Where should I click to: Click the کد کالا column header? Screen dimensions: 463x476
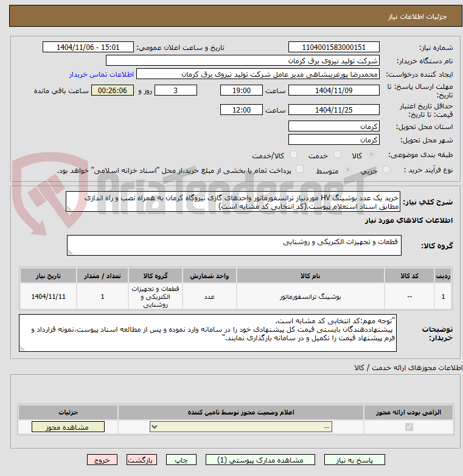coord(409,276)
